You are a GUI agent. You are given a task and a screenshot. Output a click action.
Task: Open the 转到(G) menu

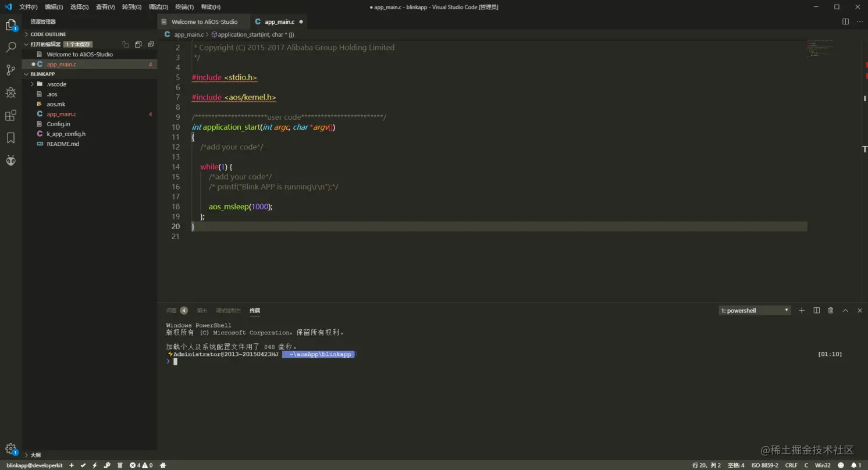pyautogui.click(x=132, y=7)
